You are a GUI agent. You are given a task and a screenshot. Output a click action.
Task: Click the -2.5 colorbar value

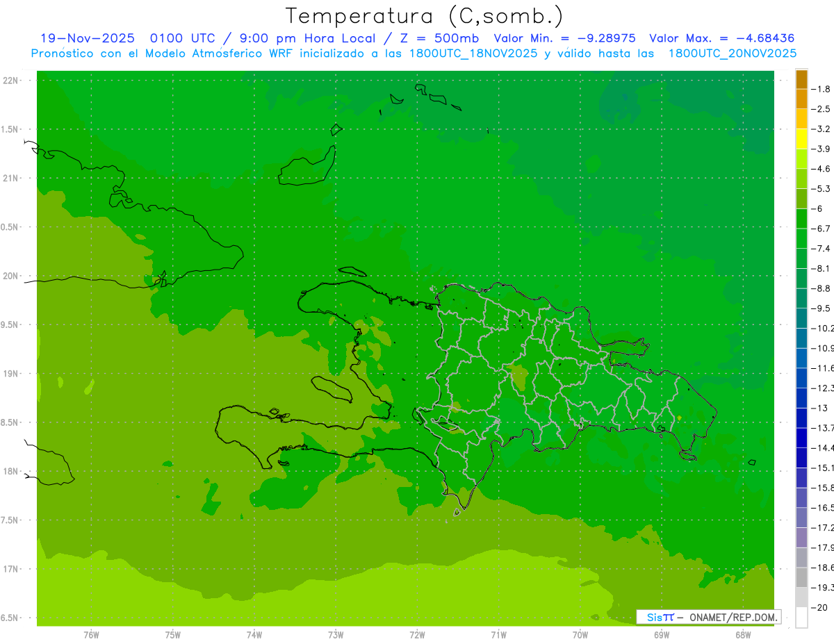821,109
